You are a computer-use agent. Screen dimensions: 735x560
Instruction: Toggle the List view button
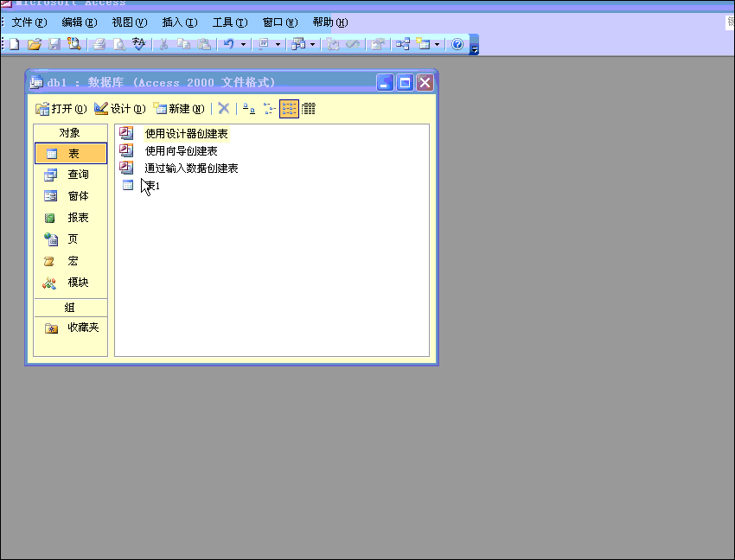click(x=289, y=109)
